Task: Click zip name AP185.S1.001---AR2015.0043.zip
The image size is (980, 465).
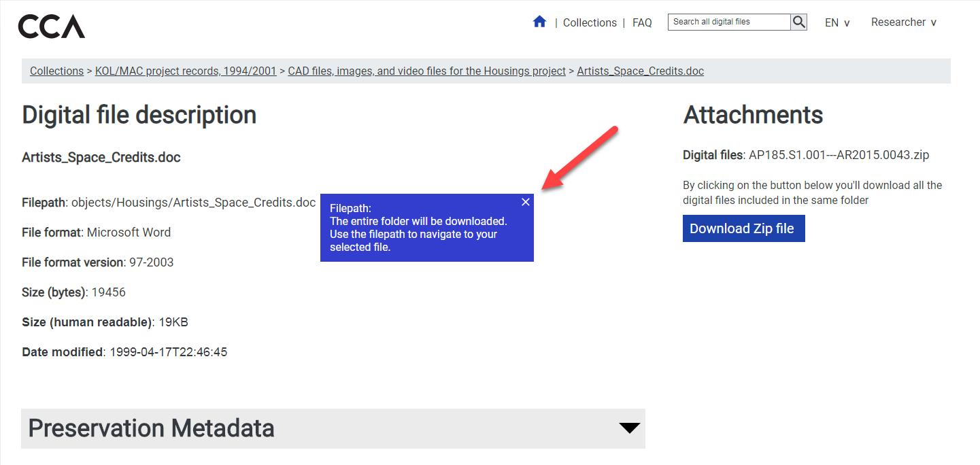Action: pos(839,155)
